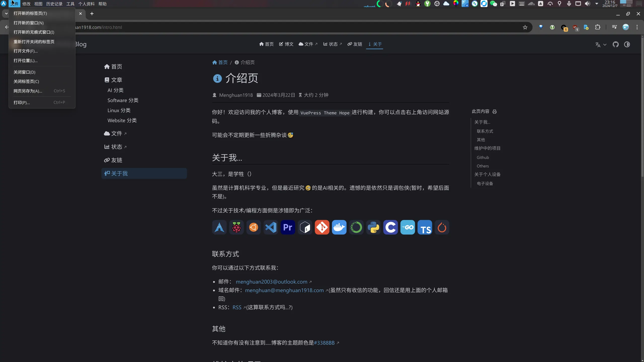This screenshot has height=362, width=644.
Task: Toggle the microphone icon in system tray
Action: 569,4
